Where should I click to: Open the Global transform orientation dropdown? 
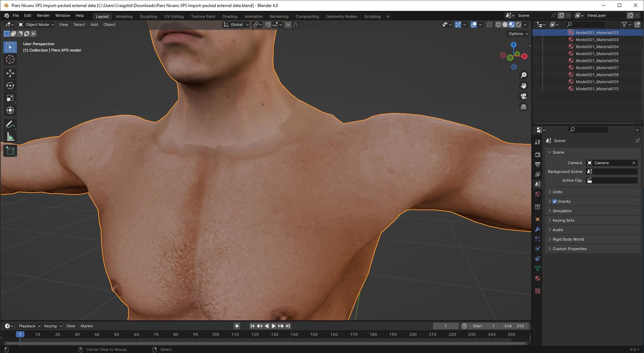pos(236,25)
